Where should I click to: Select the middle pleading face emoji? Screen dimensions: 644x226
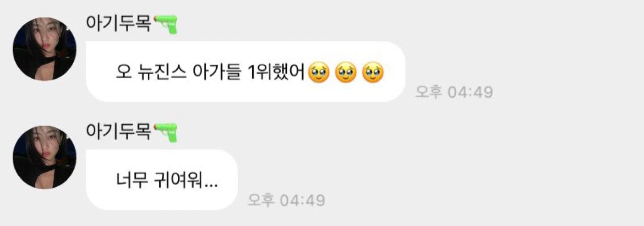[346, 73]
